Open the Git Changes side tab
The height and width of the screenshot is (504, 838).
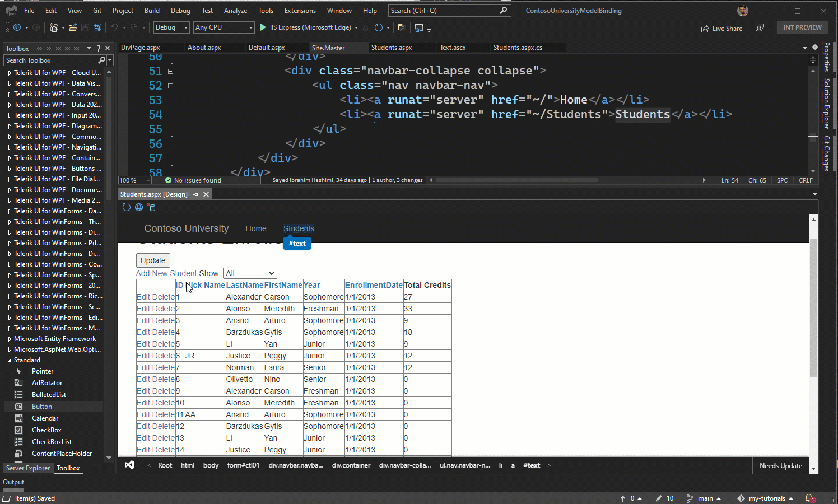coord(827,152)
